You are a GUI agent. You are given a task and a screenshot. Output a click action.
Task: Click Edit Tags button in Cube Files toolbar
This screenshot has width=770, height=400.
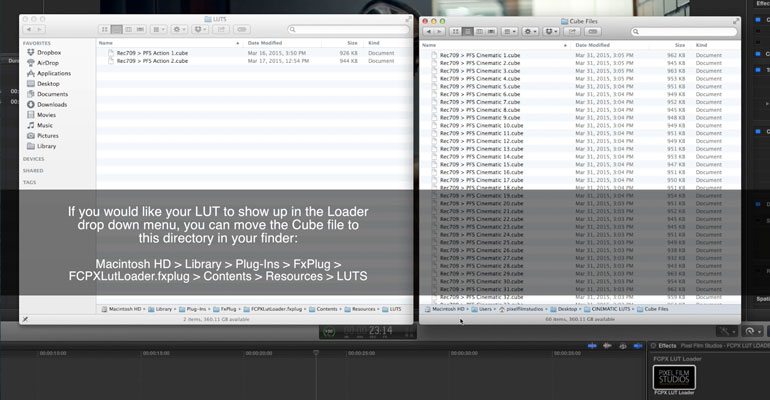pos(593,31)
